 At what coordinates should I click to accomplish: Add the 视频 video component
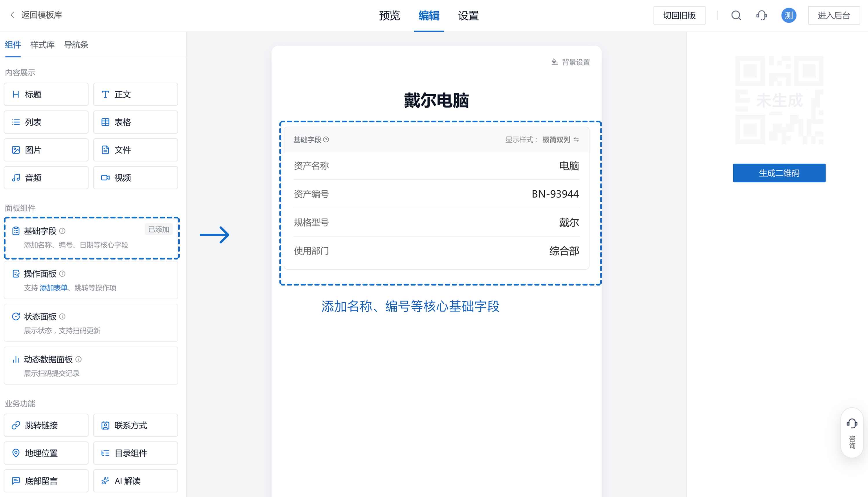click(x=135, y=178)
